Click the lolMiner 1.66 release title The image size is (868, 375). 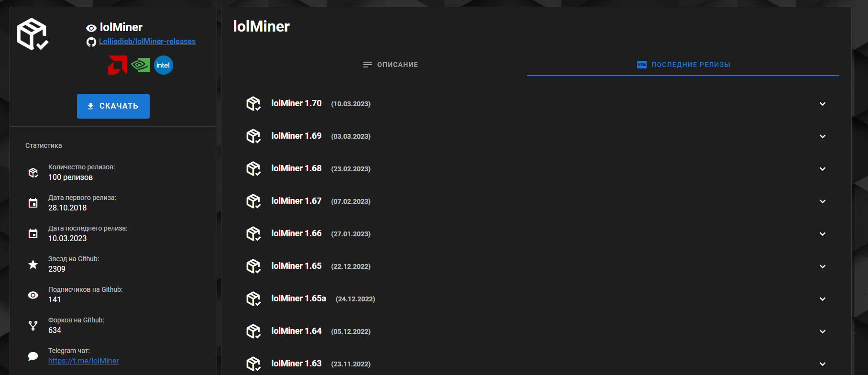click(x=297, y=233)
